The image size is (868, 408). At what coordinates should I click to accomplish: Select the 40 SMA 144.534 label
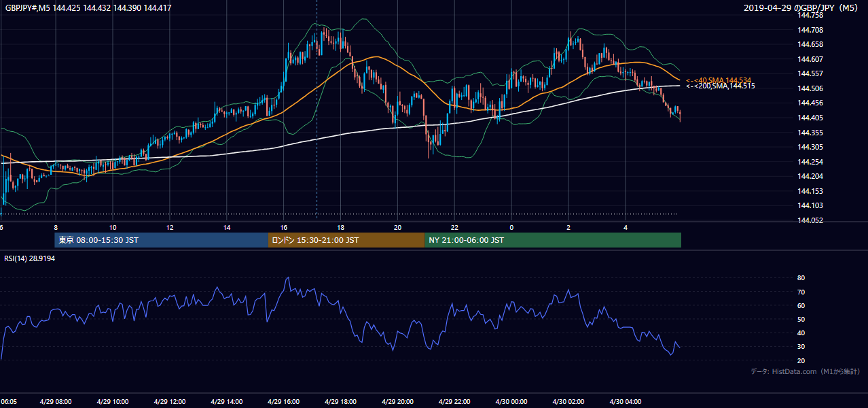pos(718,80)
